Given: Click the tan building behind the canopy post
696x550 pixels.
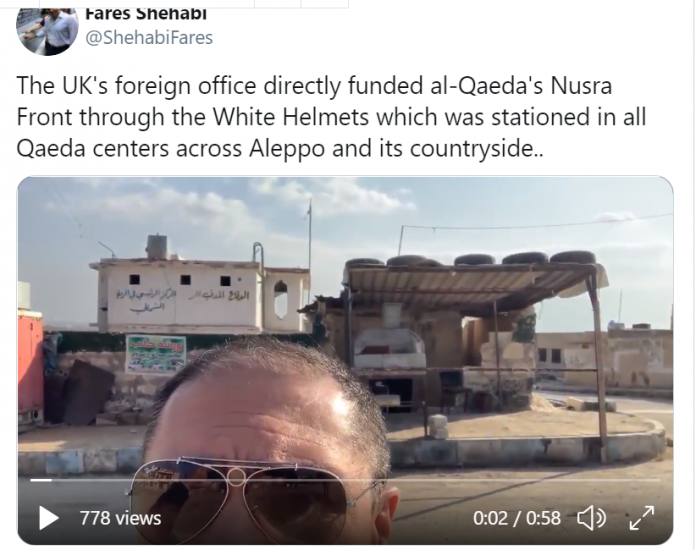Looking at the screenshot, I should [x=605, y=357].
